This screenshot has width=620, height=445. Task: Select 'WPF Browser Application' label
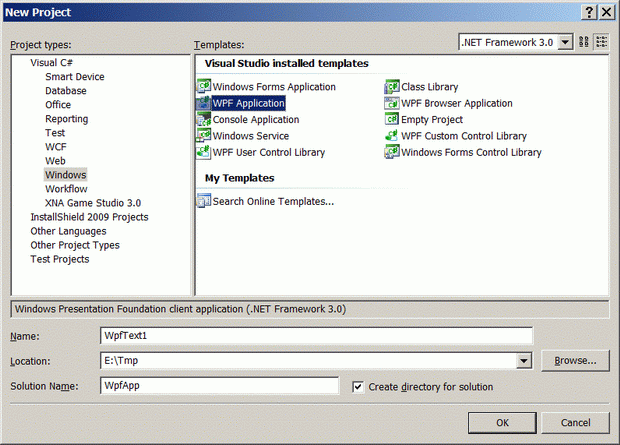(457, 103)
